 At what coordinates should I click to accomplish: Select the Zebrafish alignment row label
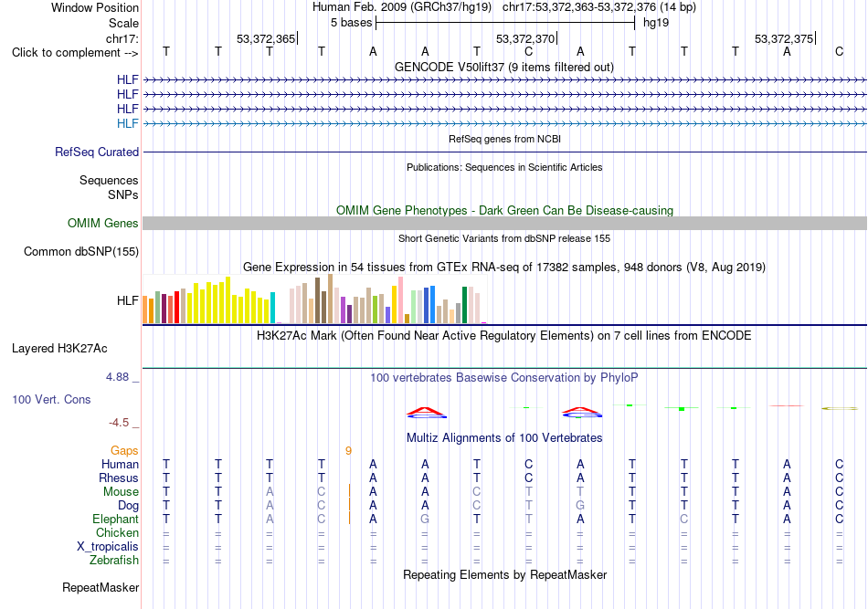point(114,561)
